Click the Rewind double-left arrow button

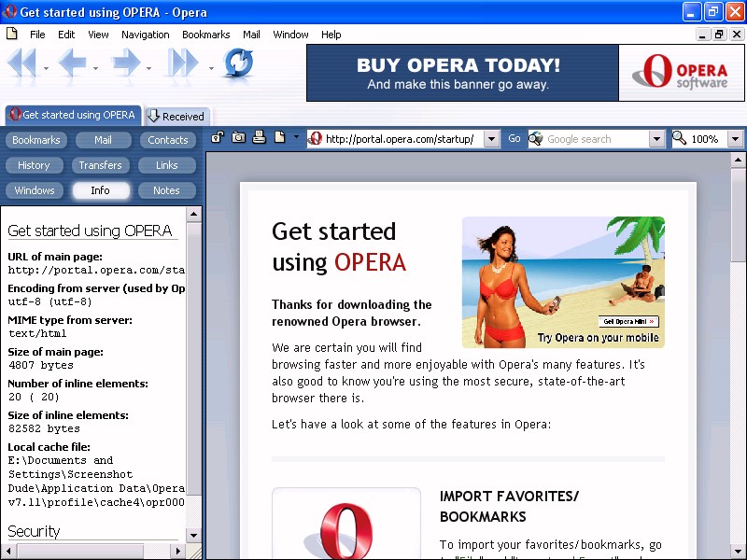[21, 63]
